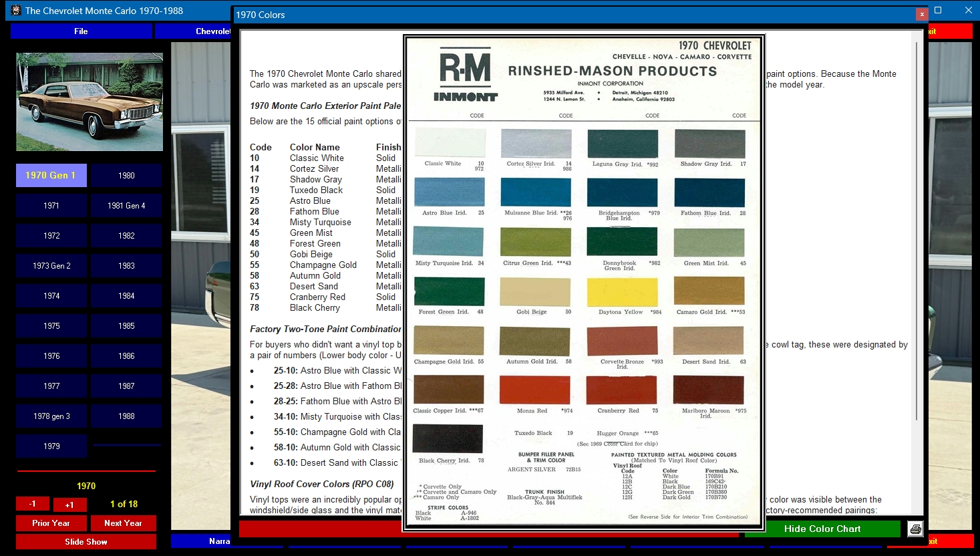Screen dimensions: 980x556
Task: Choose the 1982 model year
Action: coord(126,235)
